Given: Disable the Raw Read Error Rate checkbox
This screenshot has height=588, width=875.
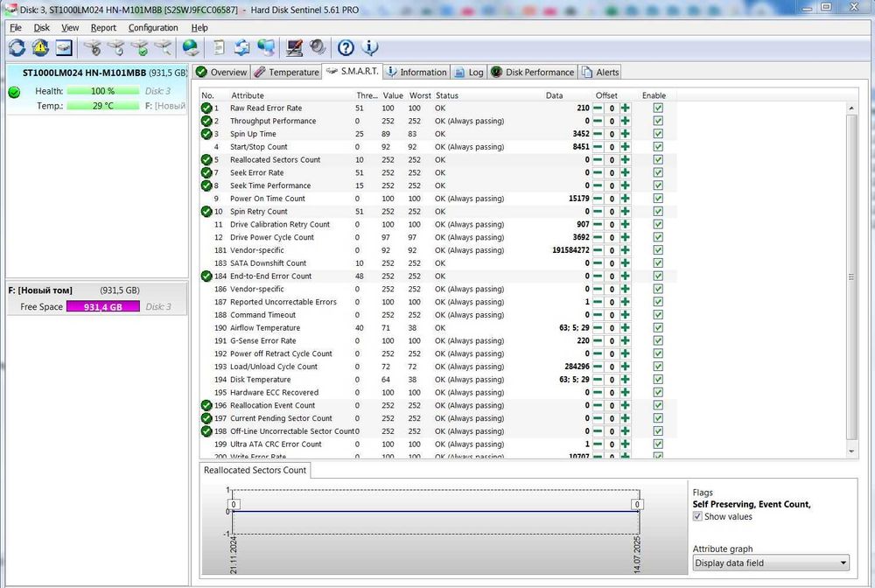Looking at the screenshot, I should pos(658,108).
